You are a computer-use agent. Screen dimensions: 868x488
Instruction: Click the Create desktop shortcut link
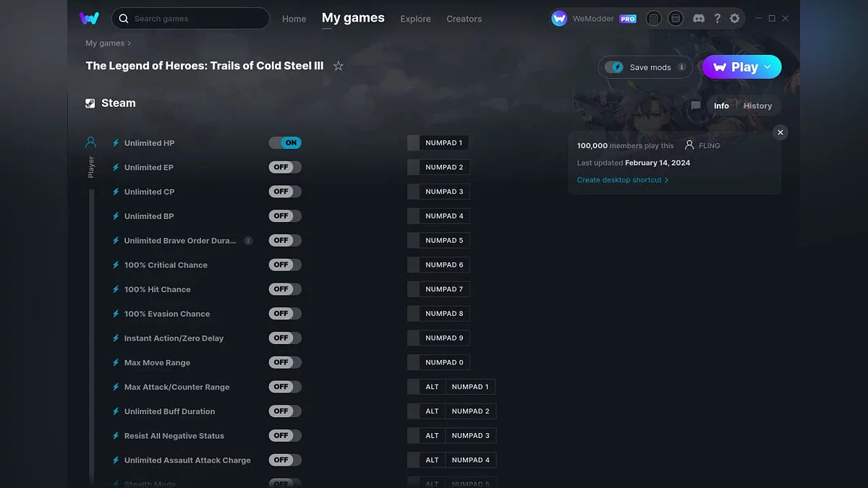623,180
